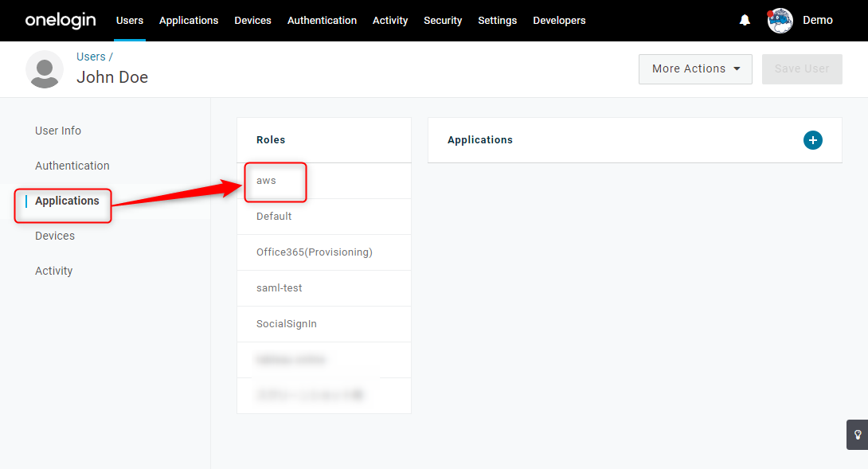Go to the Authentication side tab
Image resolution: width=868 pixels, height=469 pixels.
tap(72, 166)
